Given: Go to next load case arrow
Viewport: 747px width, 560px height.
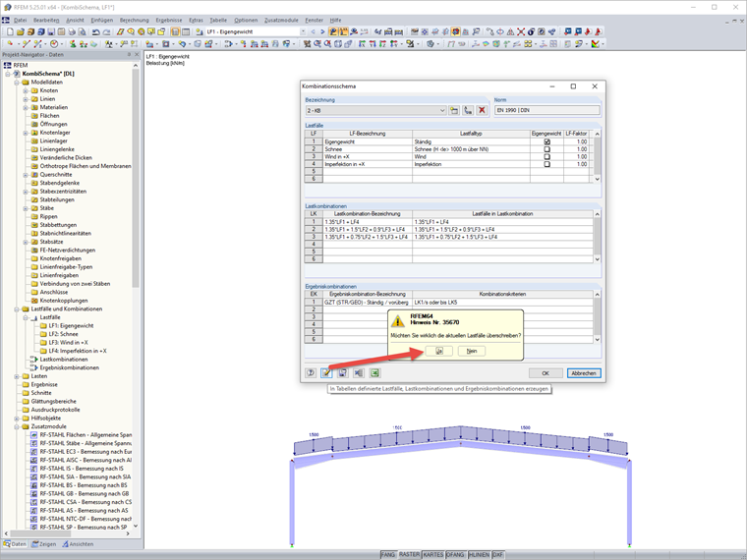Looking at the screenshot, I should (322, 31).
